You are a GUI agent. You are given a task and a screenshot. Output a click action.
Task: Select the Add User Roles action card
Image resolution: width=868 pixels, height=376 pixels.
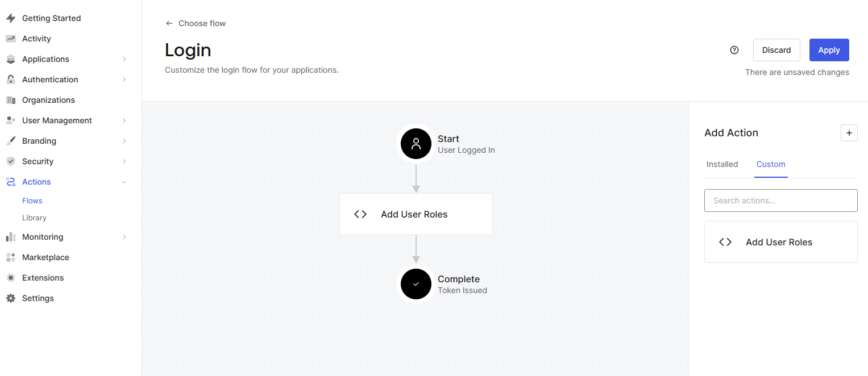coord(780,241)
